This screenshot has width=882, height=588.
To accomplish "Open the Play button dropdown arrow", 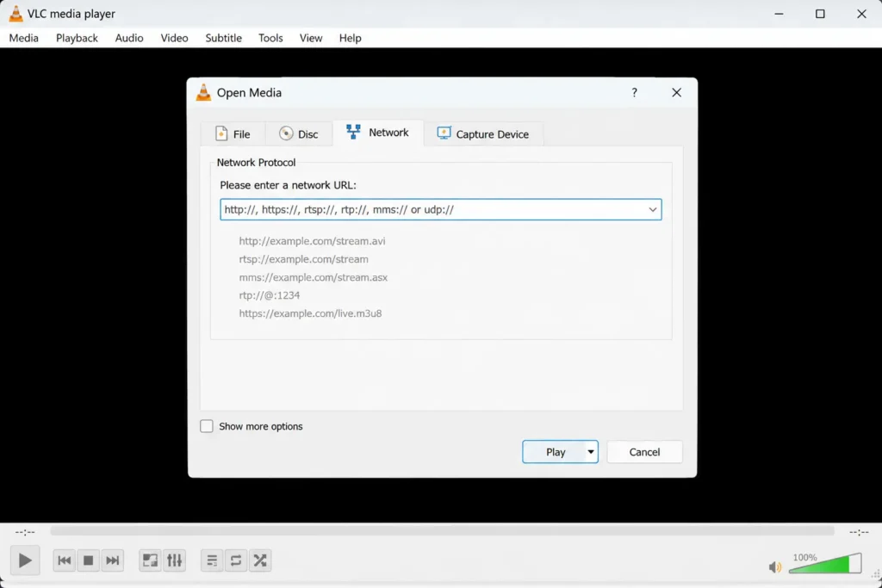I will click(591, 452).
